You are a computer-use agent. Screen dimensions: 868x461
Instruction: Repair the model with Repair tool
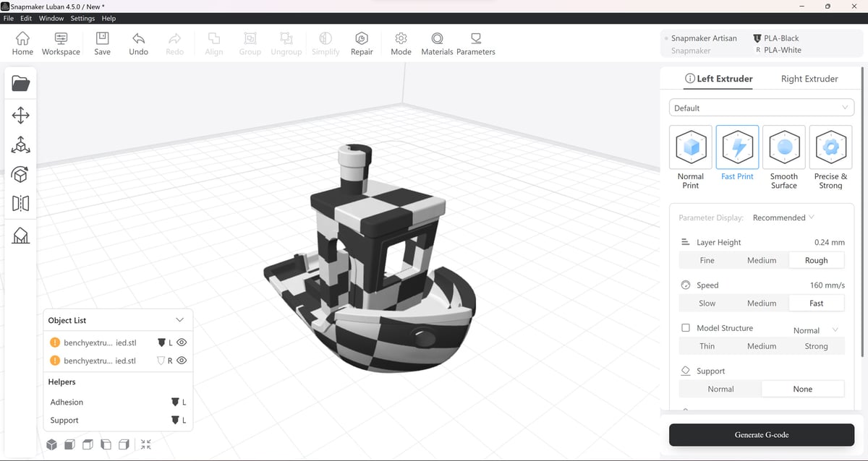tap(362, 43)
